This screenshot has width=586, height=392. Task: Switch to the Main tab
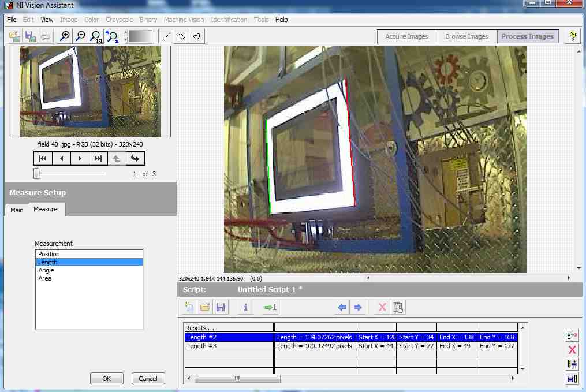17,210
